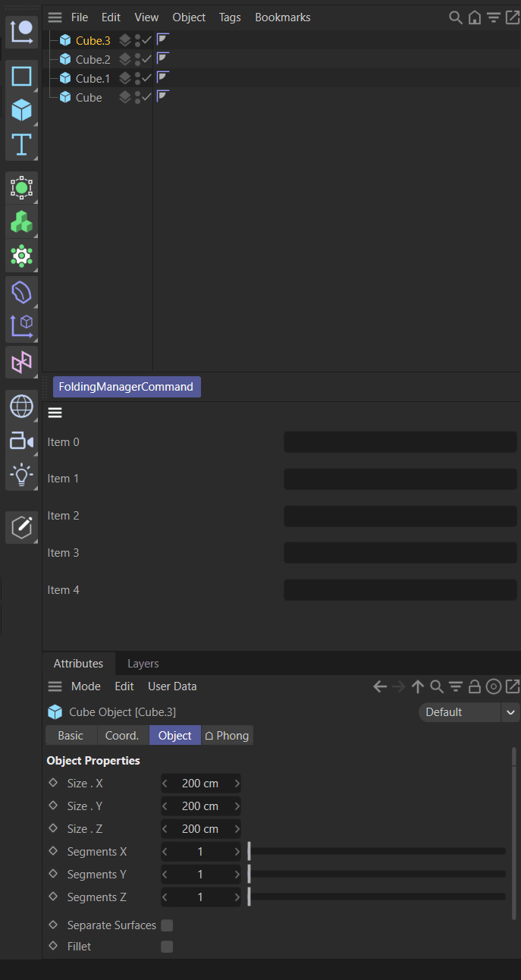
Task: Toggle visibility dots for Cube.3
Action: pyautogui.click(x=137, y=40)
